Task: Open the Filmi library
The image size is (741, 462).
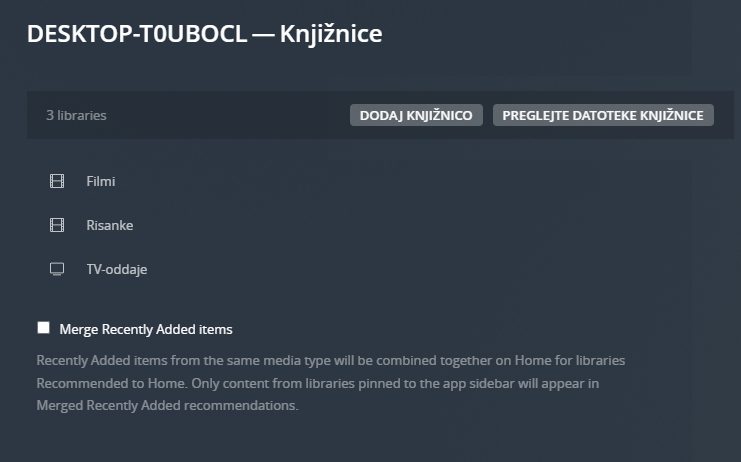Action: point(101,181)
